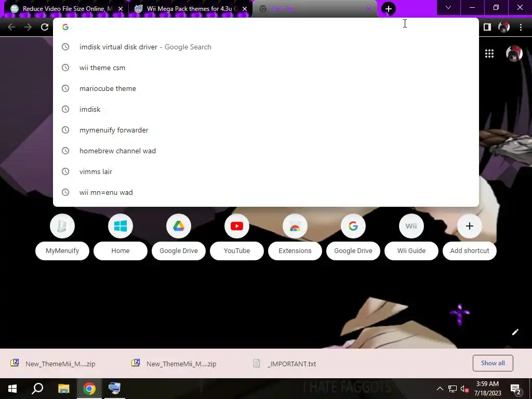Screen dimensions: 532x399
Task: Click the Customize Chrome pencil icon
Action: (x=515, y=332)
